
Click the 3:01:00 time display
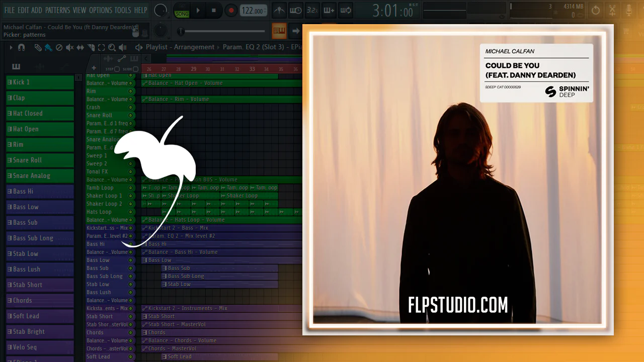point(393,11)
